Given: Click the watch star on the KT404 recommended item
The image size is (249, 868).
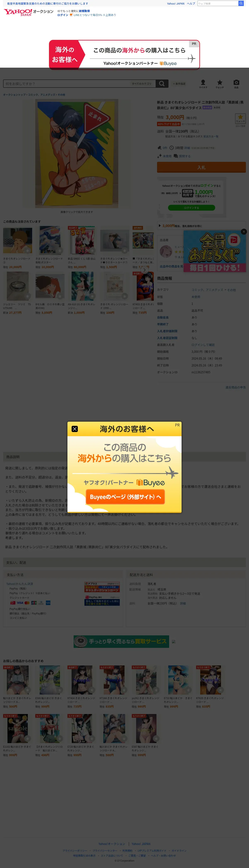Looking at the screenshot, I should click(92, 690).
